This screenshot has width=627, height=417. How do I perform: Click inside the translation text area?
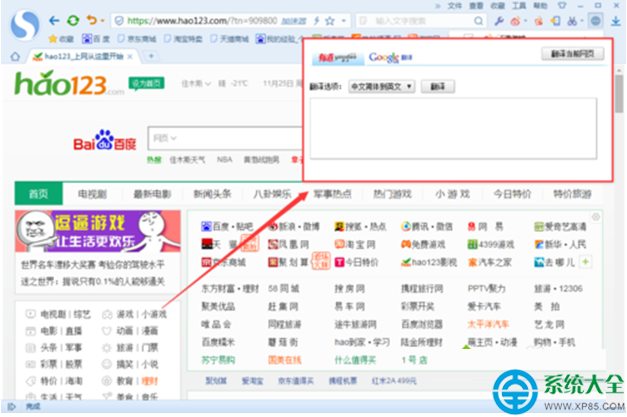(455, 128)
